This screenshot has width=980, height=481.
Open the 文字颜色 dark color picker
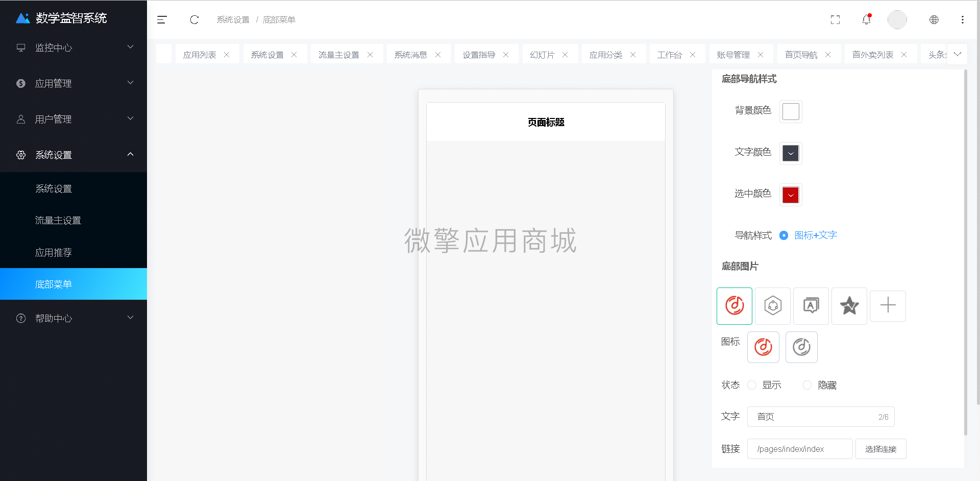(x=791, y=153)
